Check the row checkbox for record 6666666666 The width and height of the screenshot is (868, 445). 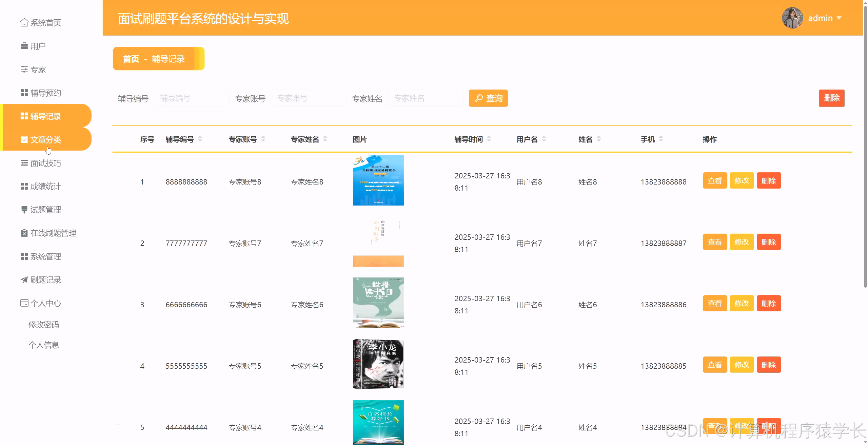coord(119,305)
